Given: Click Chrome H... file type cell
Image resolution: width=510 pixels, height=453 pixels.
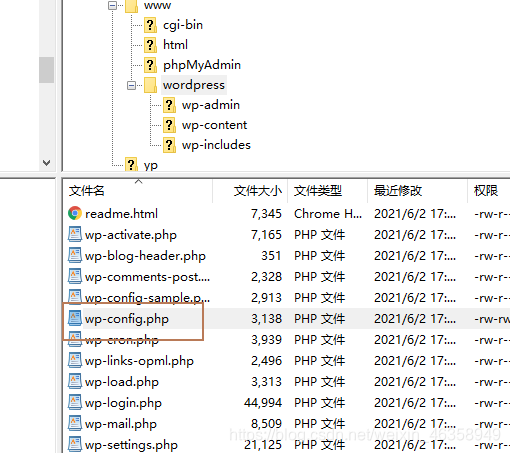Looking at the screenshot, I should (328, 214).
